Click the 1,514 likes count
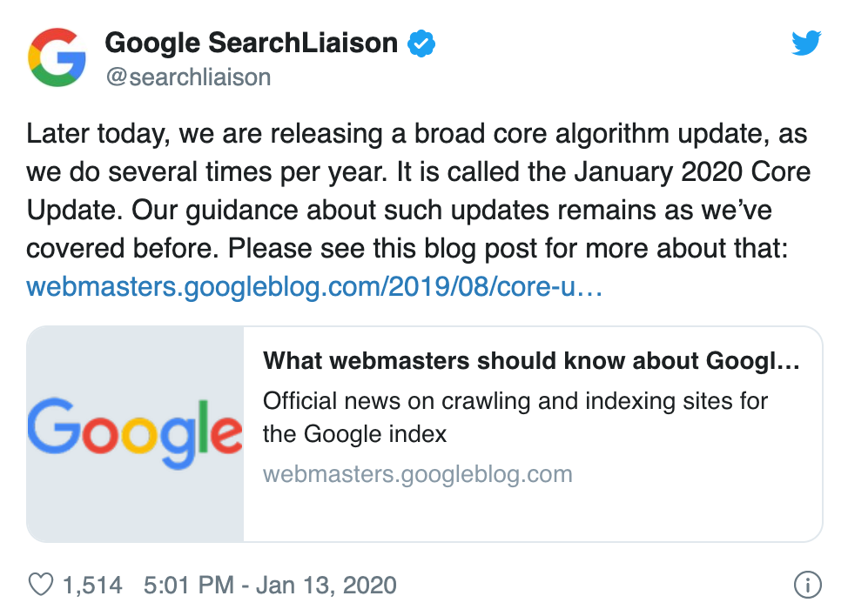The width and height of the screenshot is (848, 616). [92, 585]
